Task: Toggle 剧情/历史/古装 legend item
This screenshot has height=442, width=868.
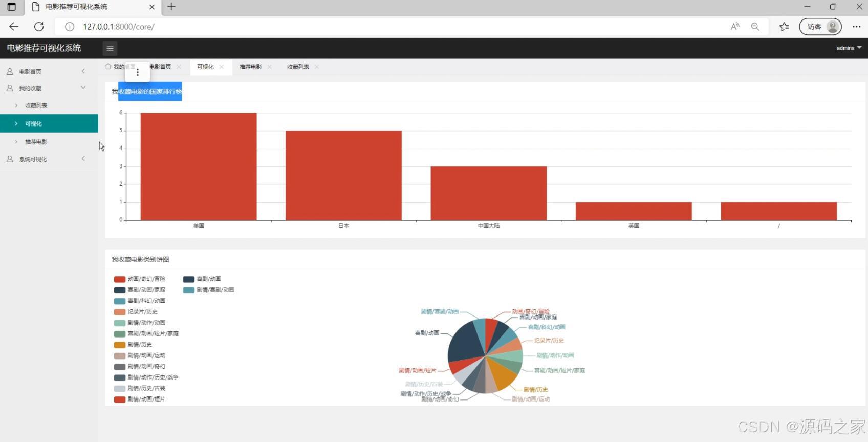Action: [x=140, y=388]
